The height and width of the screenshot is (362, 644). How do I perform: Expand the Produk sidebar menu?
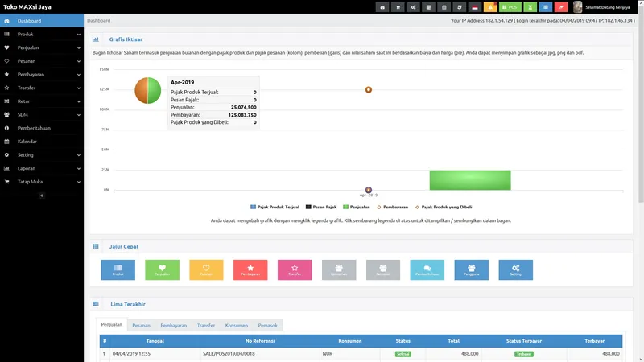tap(40, 35)
